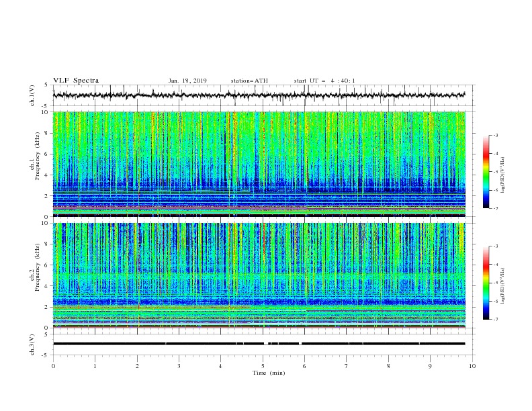Click the "-6" tick on ch.2 colorbar
The image size is (532, 411).
click(x=496, y=301)
